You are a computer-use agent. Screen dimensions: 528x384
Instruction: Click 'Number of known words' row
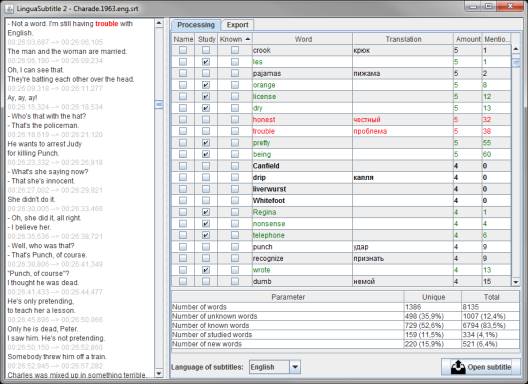345,325
